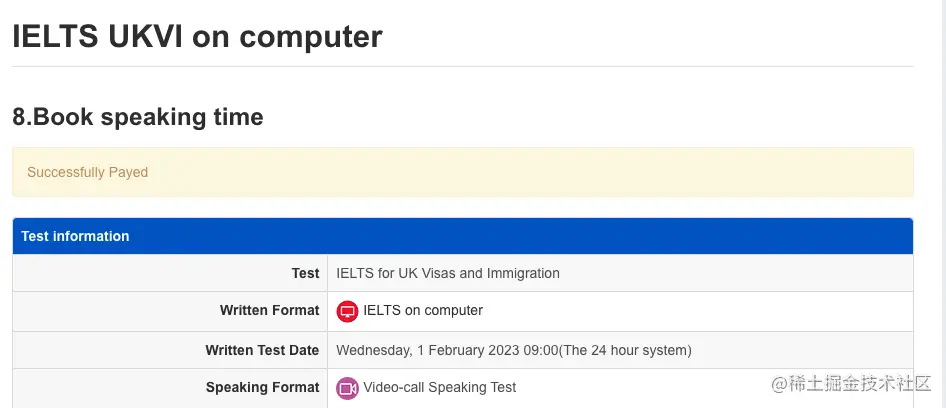This screenshot has width=946, height=408.
Task: Click the horizontal divider below the title
Action: 463,66
